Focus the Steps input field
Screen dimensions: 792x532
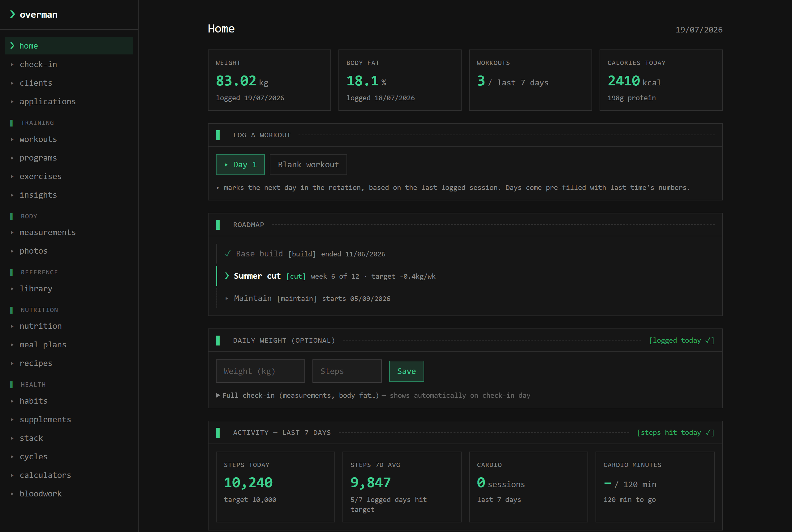[347, 371]
